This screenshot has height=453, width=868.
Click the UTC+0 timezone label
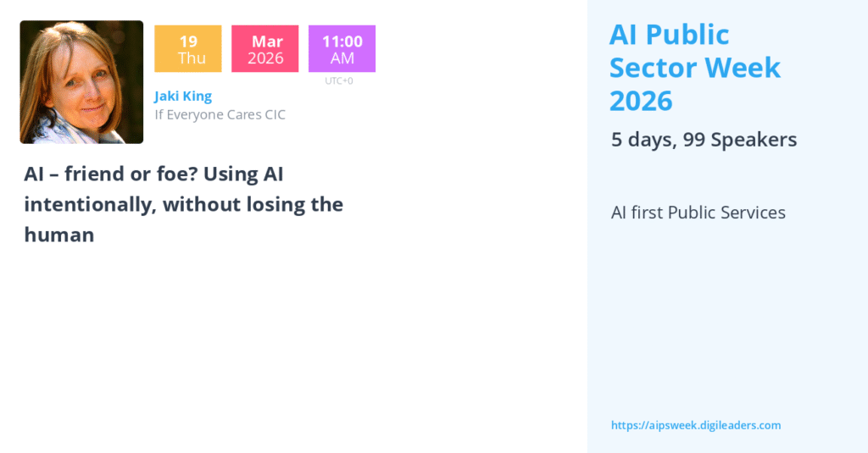pos(339,81)
